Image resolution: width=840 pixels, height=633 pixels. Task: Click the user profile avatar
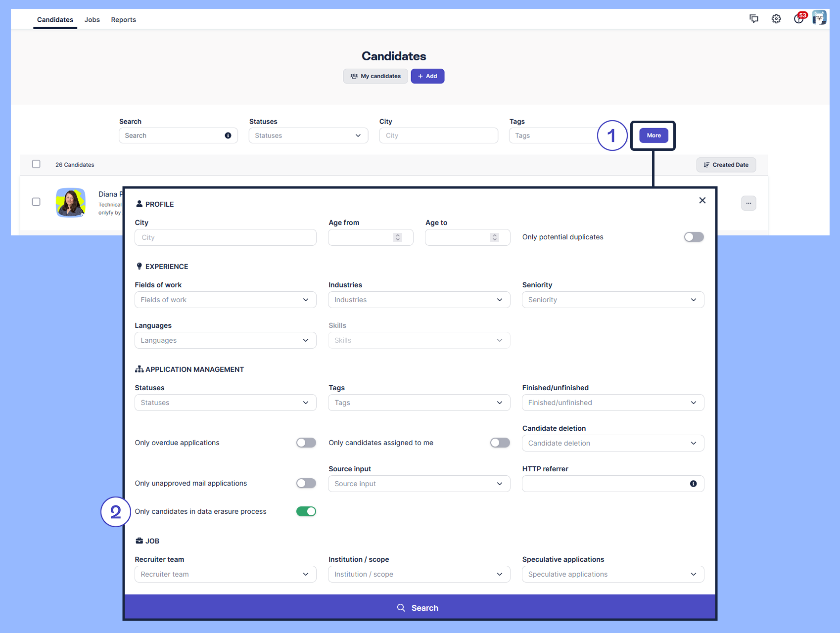click(x=819, y=18)
